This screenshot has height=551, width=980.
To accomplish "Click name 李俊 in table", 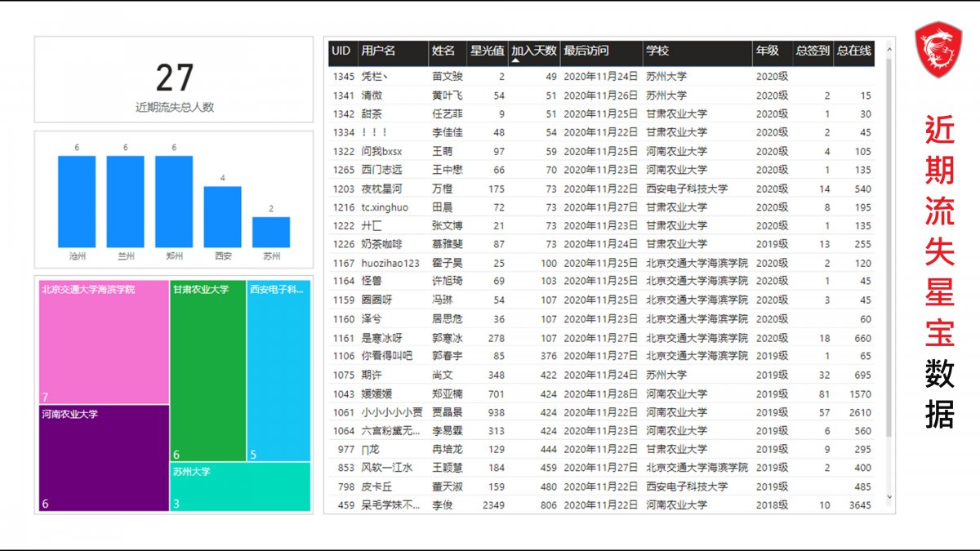I will pyautogui.click(x=442, y=505).
